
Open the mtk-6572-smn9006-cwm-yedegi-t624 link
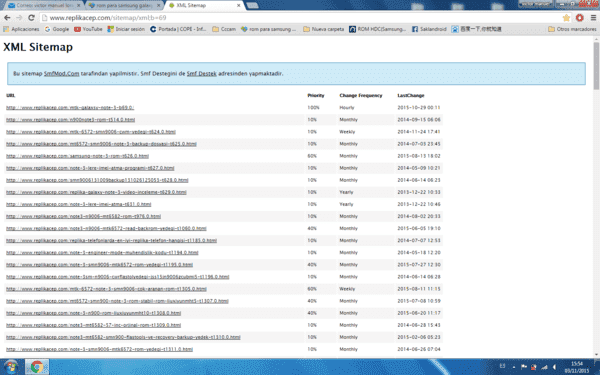click(91, 132)
